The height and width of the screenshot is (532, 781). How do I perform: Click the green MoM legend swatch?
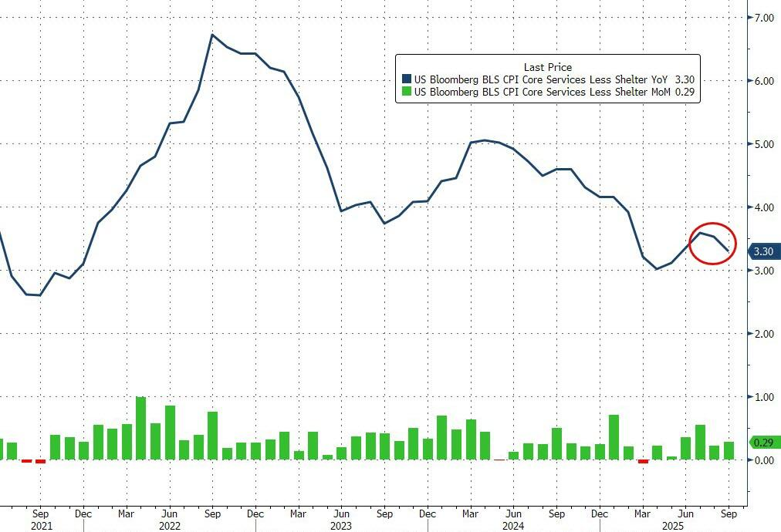coord(407,92)
